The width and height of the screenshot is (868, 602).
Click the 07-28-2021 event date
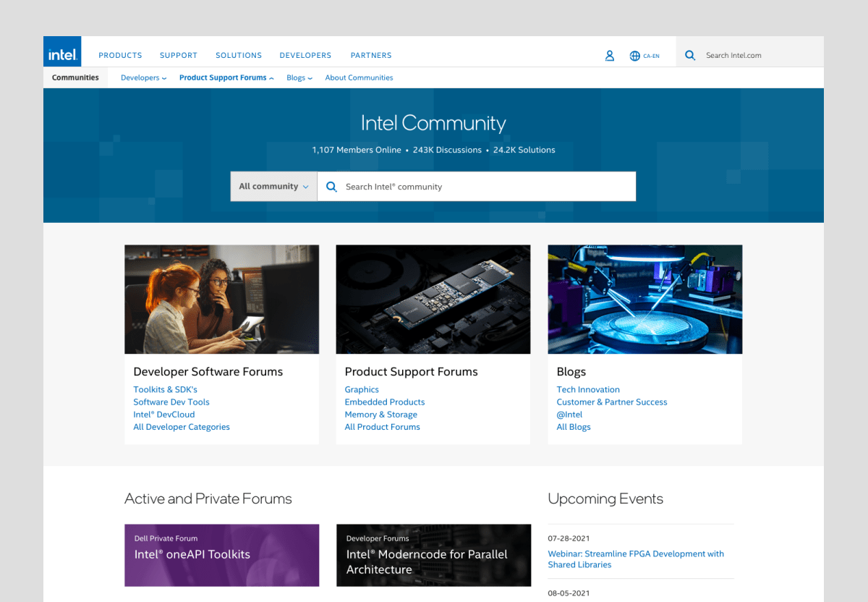pyautogui.click(x=569, y=538)
